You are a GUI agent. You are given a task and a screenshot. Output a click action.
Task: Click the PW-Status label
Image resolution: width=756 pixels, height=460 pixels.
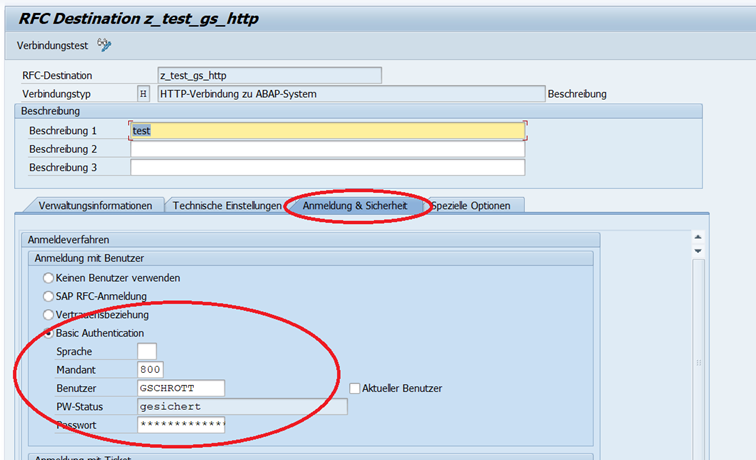click(80, 407)
